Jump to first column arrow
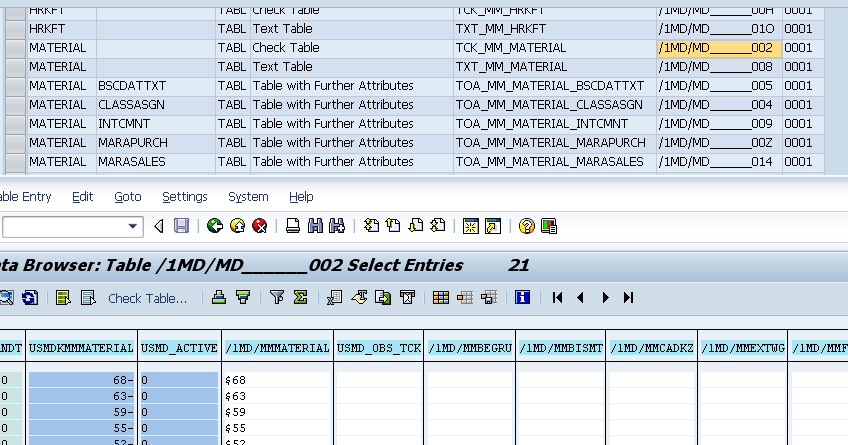This screenshot has height=445, width=848. tap(558, 297)
